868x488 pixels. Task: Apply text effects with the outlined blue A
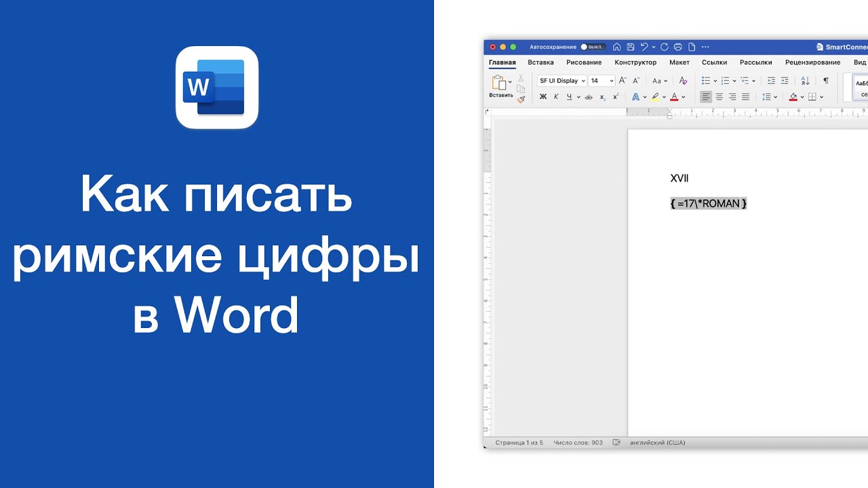click(635, 97)
